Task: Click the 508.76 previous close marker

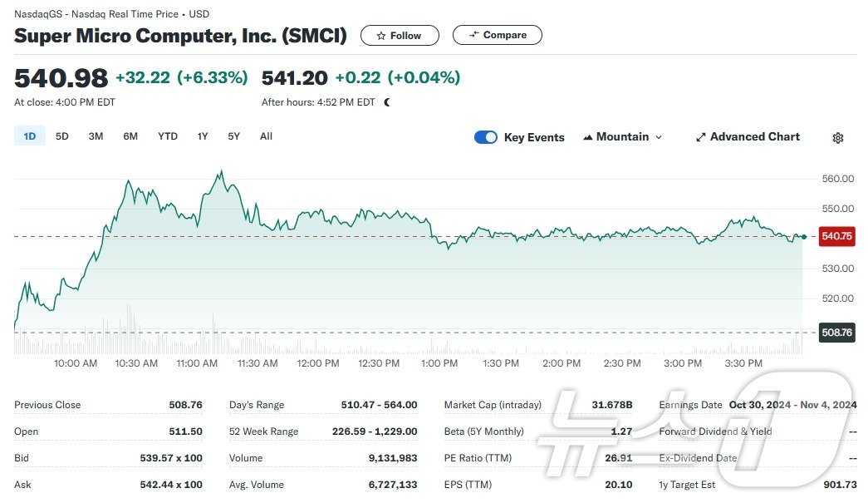Action: pos(836,333)
